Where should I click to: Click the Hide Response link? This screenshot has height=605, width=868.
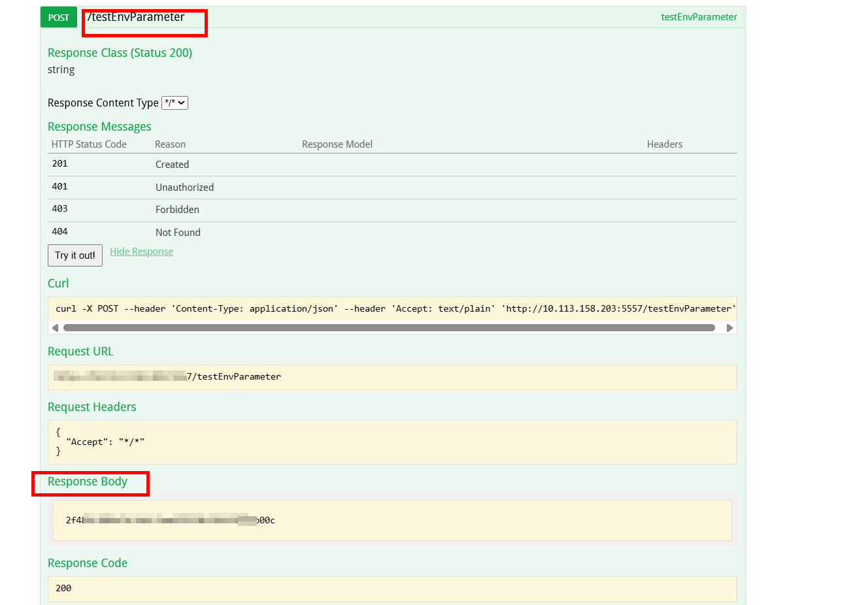point(141,252)
